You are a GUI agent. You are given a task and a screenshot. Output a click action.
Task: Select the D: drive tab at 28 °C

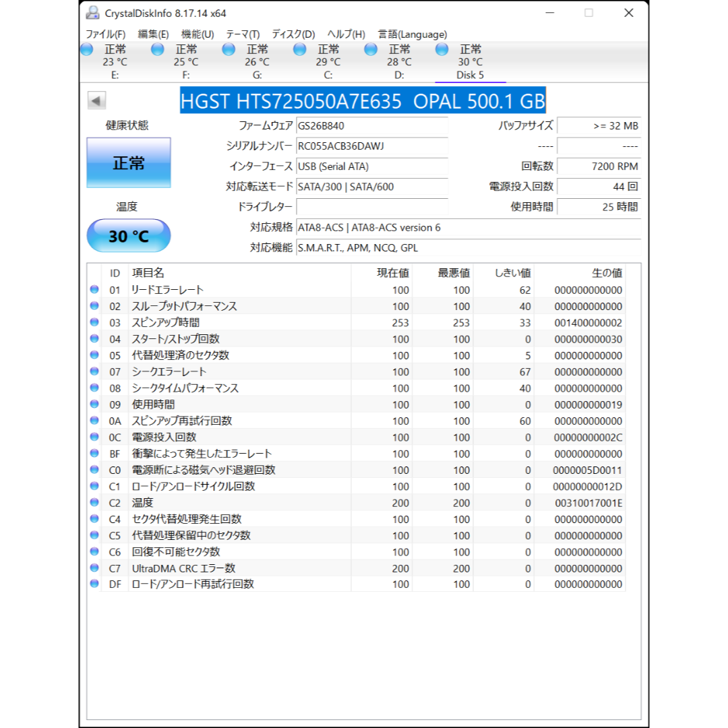[x=399, y=62]
